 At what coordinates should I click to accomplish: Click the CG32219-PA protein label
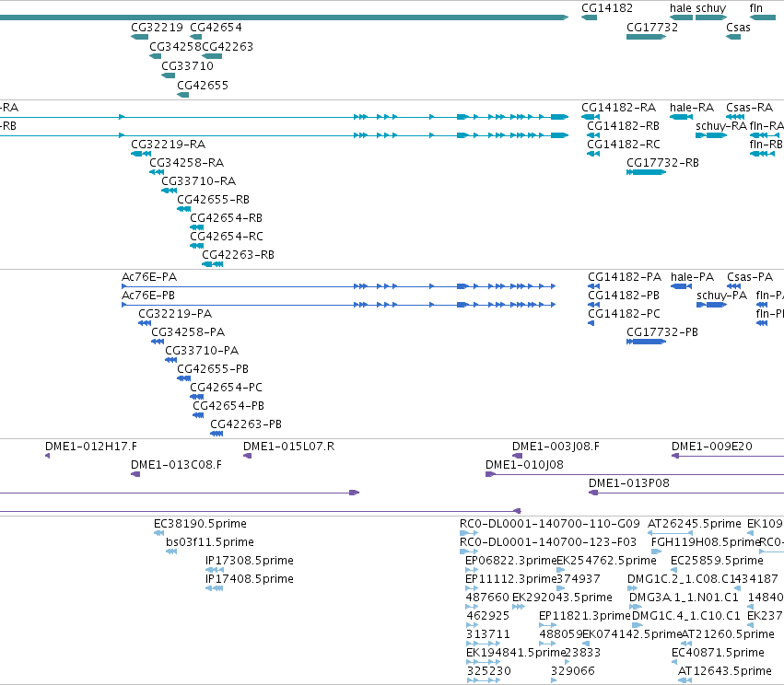[175, 314]
